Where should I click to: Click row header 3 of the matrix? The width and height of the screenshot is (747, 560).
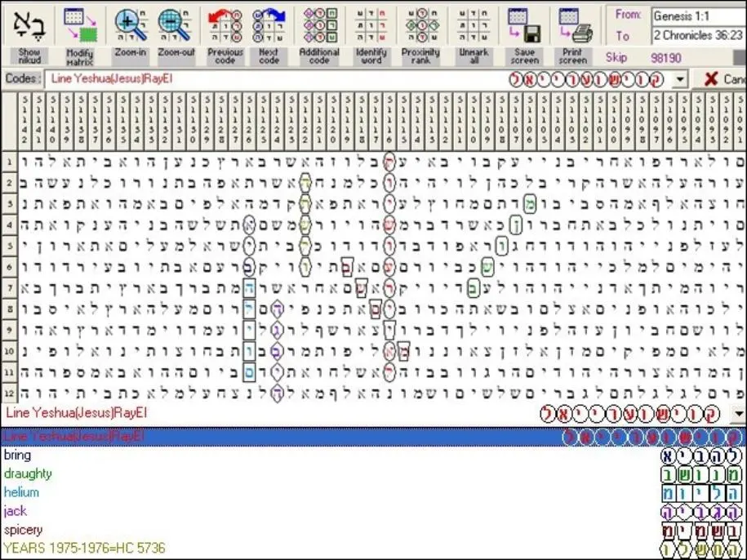9,204
